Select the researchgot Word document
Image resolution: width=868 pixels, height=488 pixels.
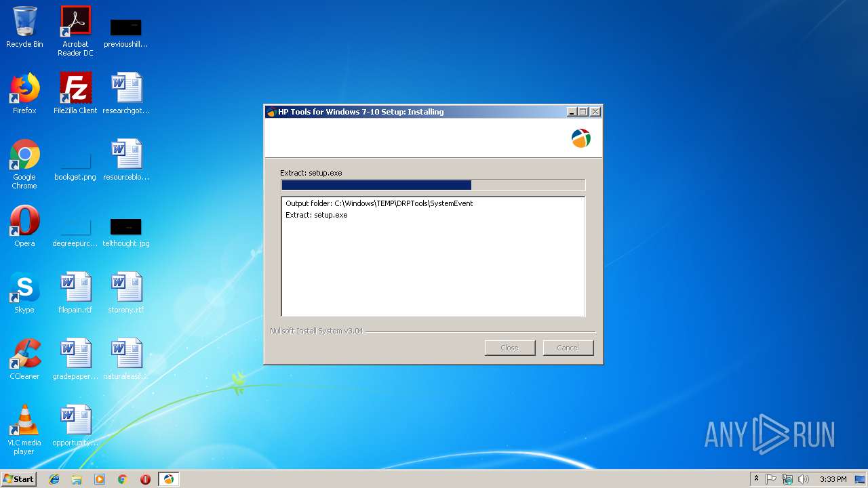coord(126,94)
